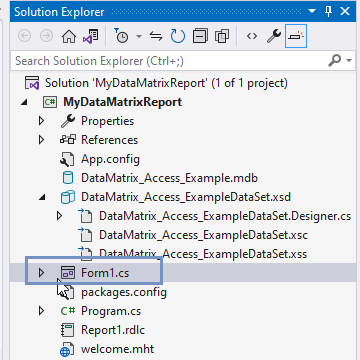Click the file icon of ExampleDataSet.Designer.cs
Viewport: 360px width, 360px height.
(x=85, y=216)
